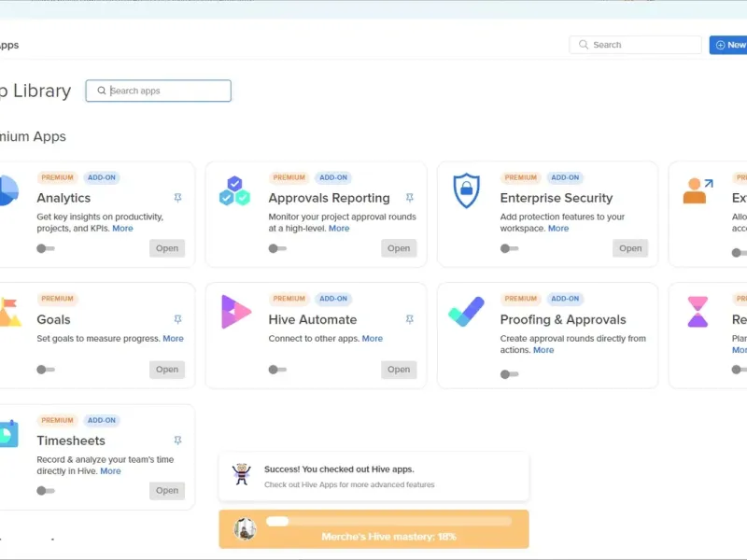Click the magnifier icon in Search apps field

[102, 91]
